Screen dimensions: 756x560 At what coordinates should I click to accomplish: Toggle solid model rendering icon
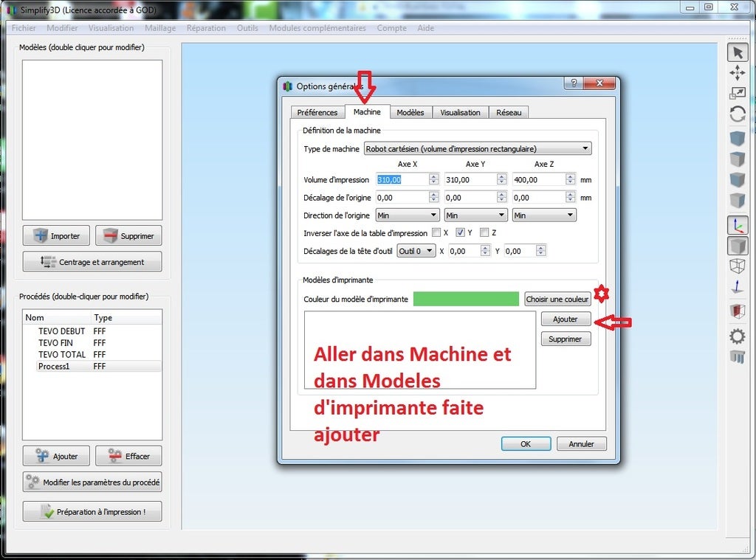[738, 246]
